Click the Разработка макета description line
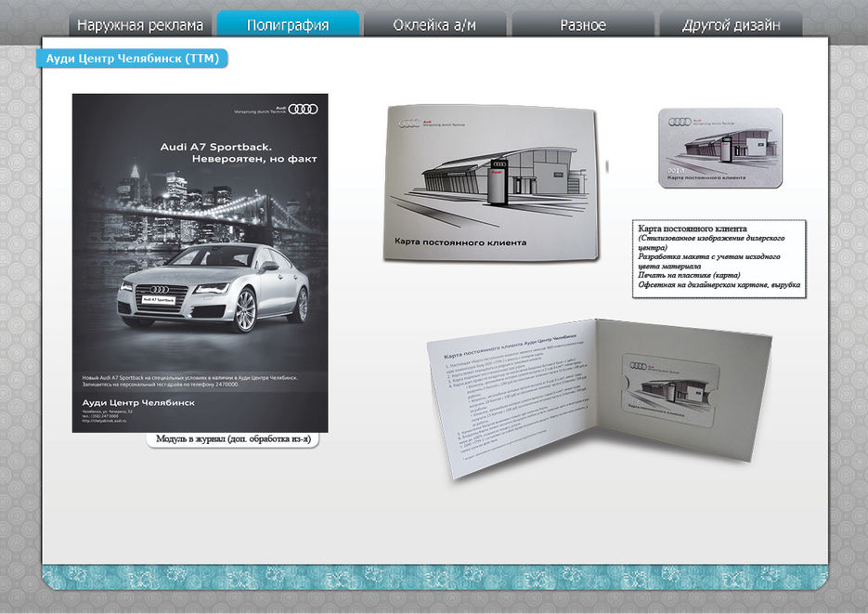The width and height of the screenshot is (868, 614). pos(709,261)
